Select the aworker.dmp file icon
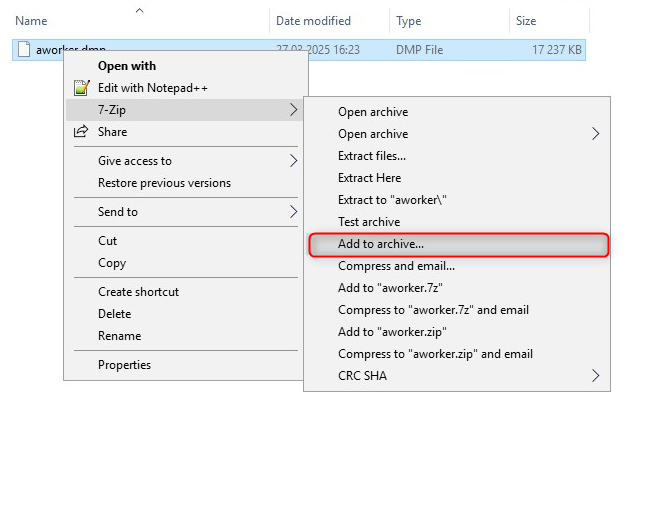 pyautogui.click(x=23, y=50)
